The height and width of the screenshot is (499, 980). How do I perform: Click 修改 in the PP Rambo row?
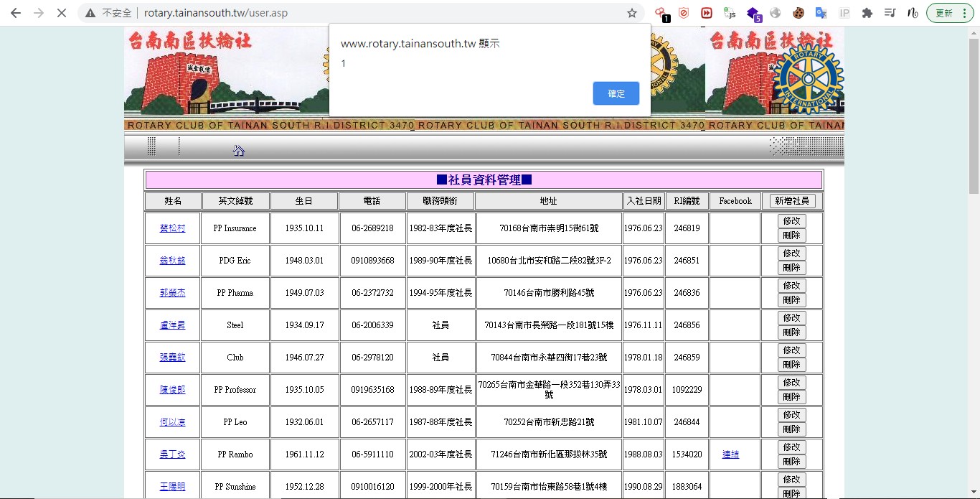pos(792,447)
